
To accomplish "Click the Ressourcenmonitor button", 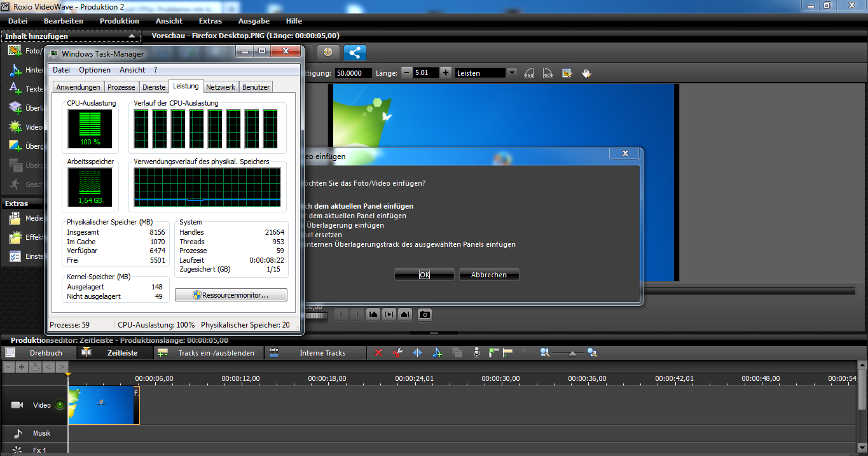I will click(231, 295).
